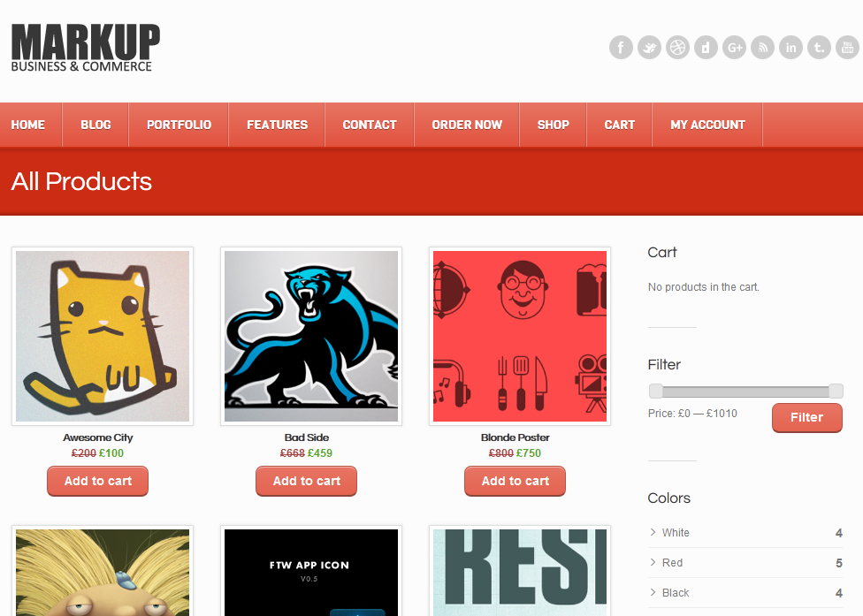Image resolution: width=863 pixels, height=616 pixels.
Task: Add Awesome City to cart
Action: click(98, 482)
